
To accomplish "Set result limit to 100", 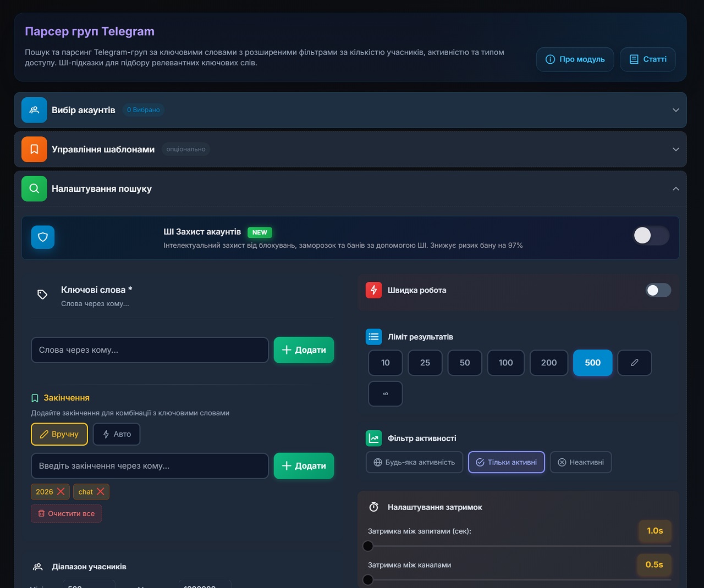I will [x=506, y=363].
